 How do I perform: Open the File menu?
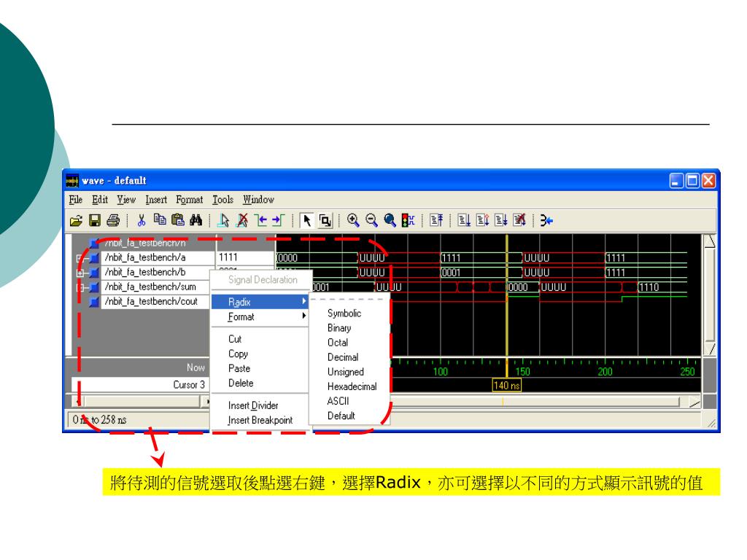pyautogui.click(x=75, y=200)
